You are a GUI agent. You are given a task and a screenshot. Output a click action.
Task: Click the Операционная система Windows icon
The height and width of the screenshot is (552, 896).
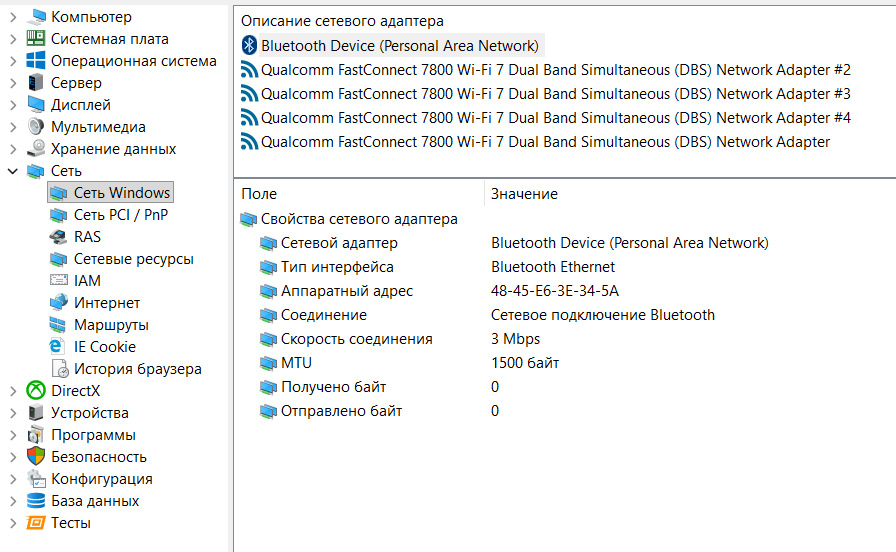pos(36,61)
